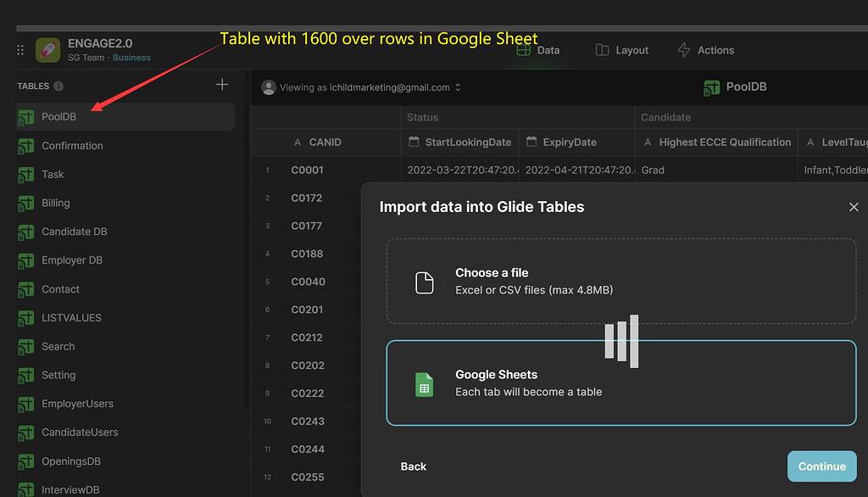Viewport: 868px width, 497px height.
Task: Click the ENGAGE2.0 app logo
Action: [48, 48]
